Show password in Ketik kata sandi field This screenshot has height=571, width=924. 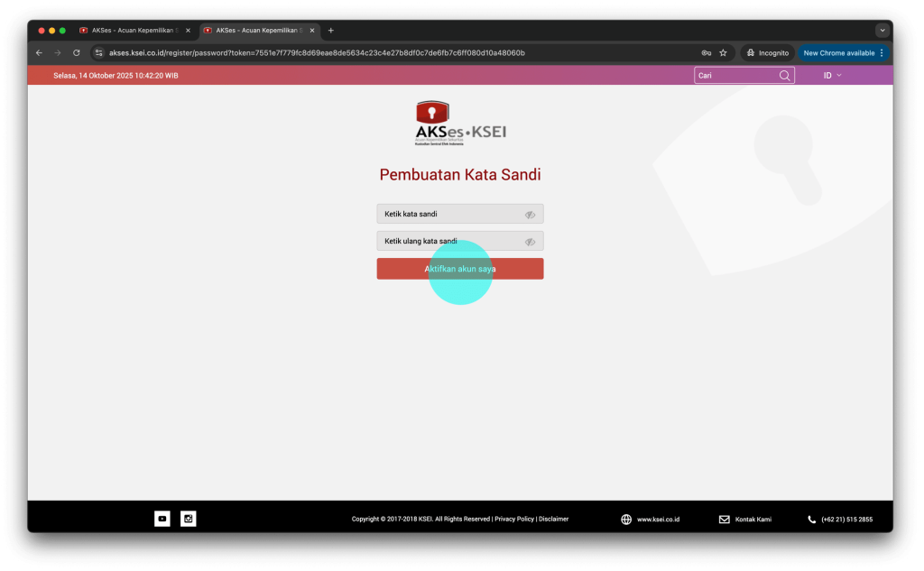coord(530,215)
